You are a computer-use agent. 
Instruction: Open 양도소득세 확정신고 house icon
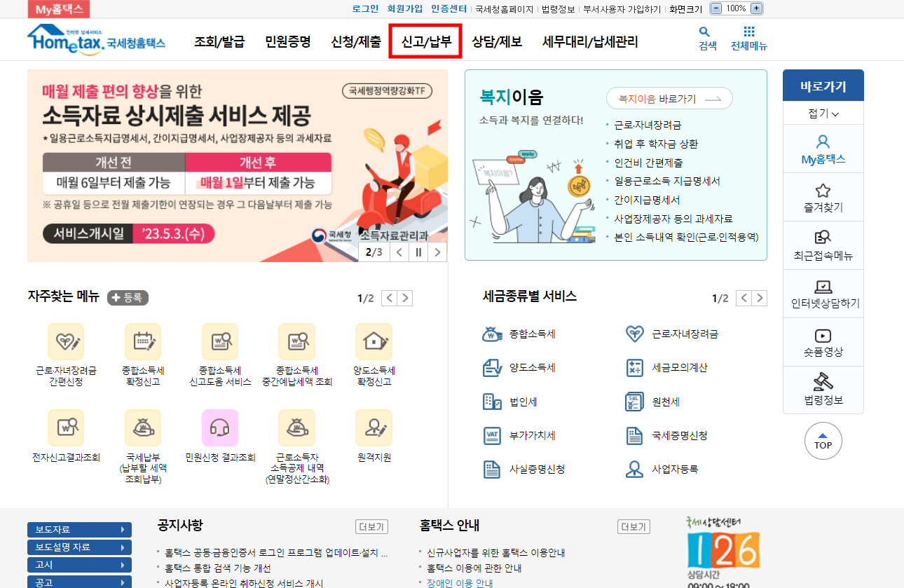pyautogui.click(x=374, y=341)
